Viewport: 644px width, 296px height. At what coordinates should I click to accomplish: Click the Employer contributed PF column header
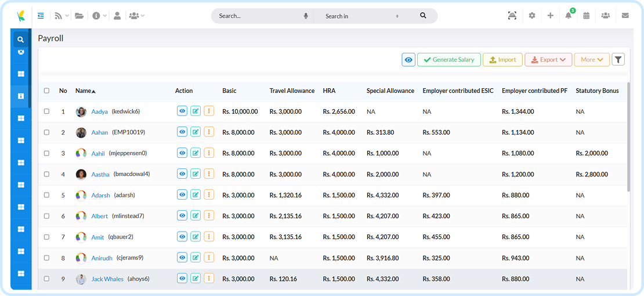[x=535, y=91]
